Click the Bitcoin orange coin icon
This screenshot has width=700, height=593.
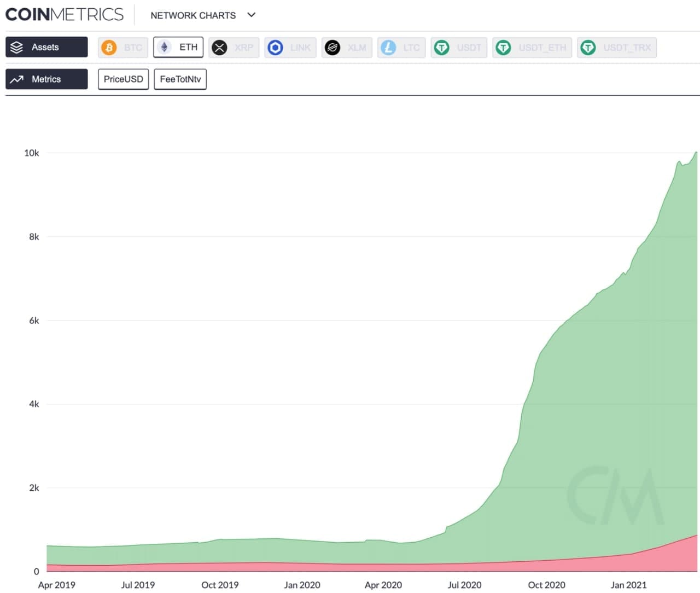click(x=109, y=48)
